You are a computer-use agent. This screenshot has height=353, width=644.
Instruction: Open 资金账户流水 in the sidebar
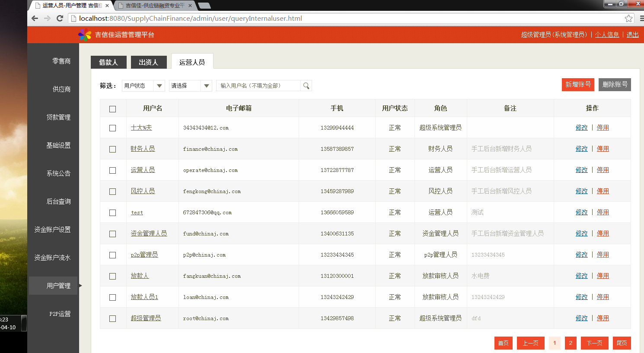[x=52, y=258]
